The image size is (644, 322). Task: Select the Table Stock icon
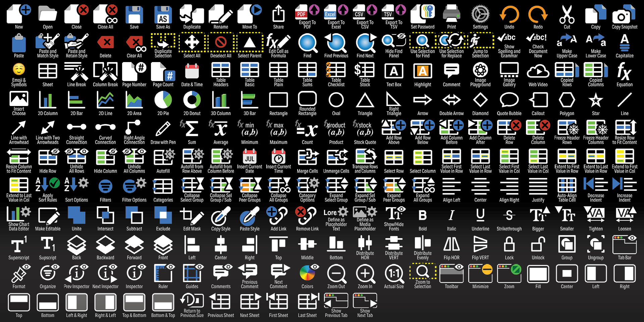[x=365, y=70]
